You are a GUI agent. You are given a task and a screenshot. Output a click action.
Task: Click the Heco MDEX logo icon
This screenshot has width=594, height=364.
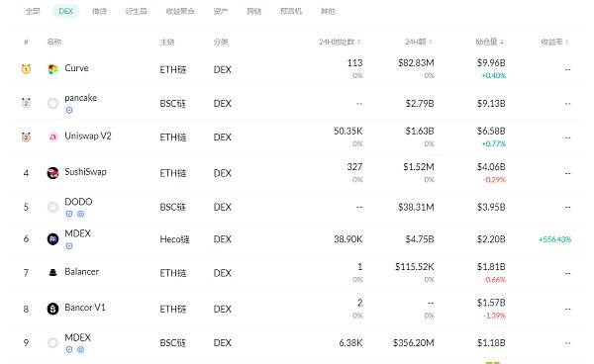53,239
